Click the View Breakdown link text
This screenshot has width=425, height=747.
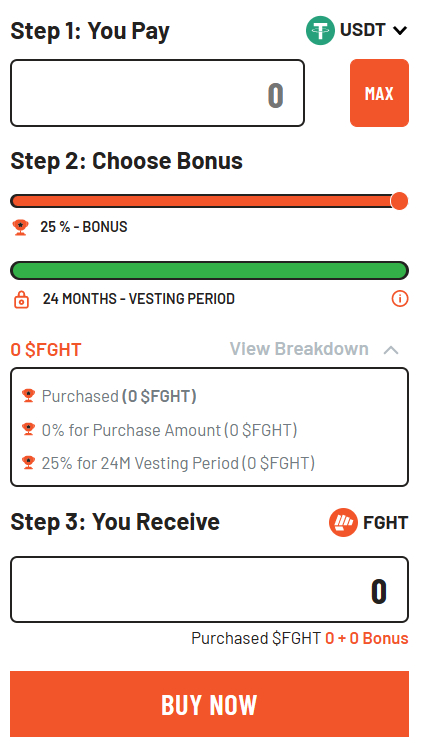pyautogui.click(x=299, y=349)
